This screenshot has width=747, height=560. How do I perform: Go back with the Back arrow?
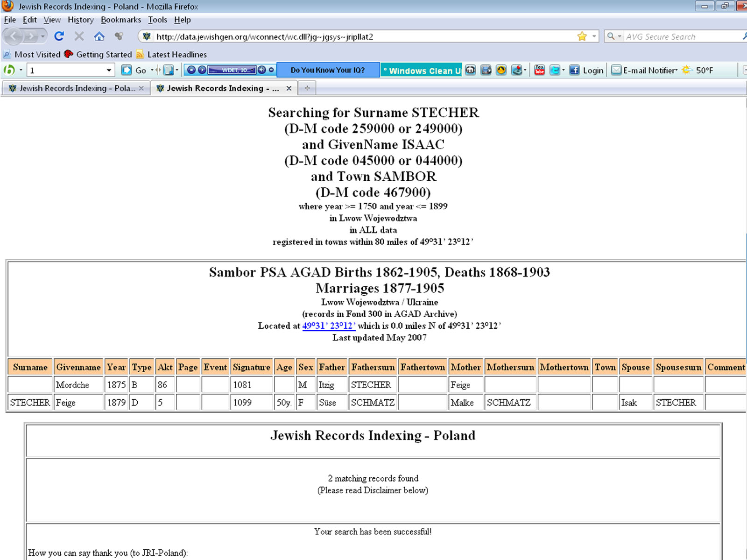tap(14, 36)
